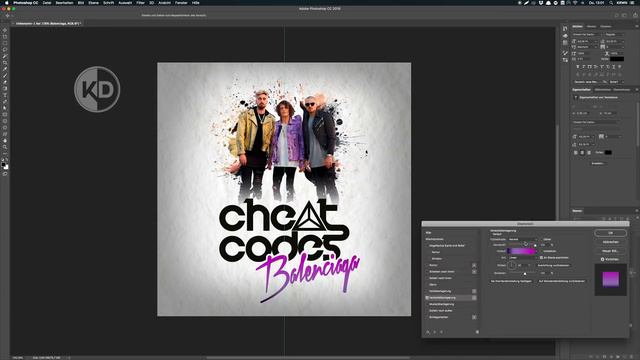Viewport: 640px width, 360px height.
Task: Open the gradient picker dropdown arrow
Action: pos(536,251)
